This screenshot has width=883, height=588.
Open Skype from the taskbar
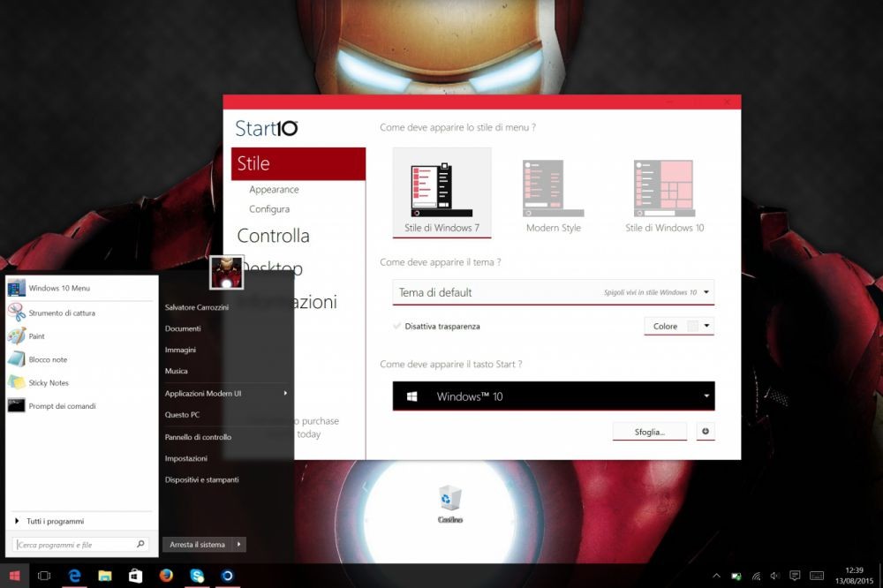[197, 576]
